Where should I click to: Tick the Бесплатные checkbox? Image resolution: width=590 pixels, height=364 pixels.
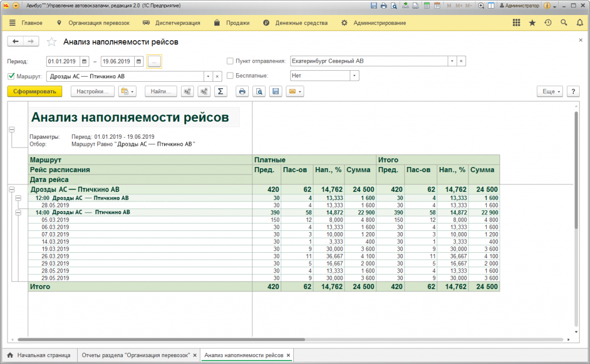pos(230,76)
